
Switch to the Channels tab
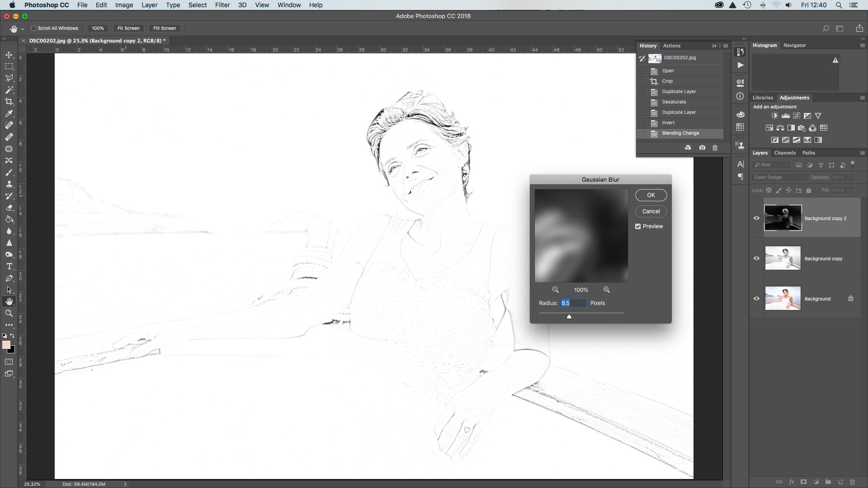pyautogui.click(x=784, y=153)
